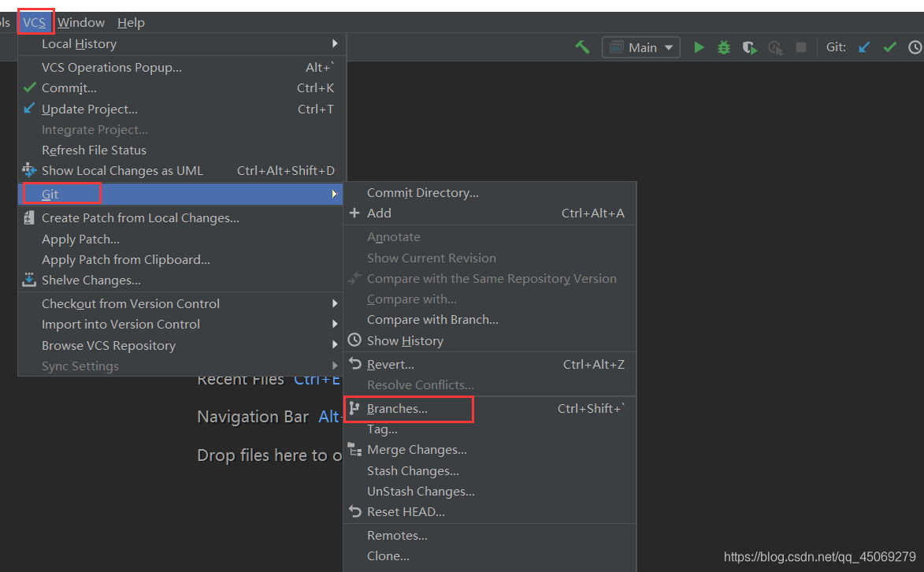Click the Profiler run icon in toolbar
924x572 pixels.
775,47
